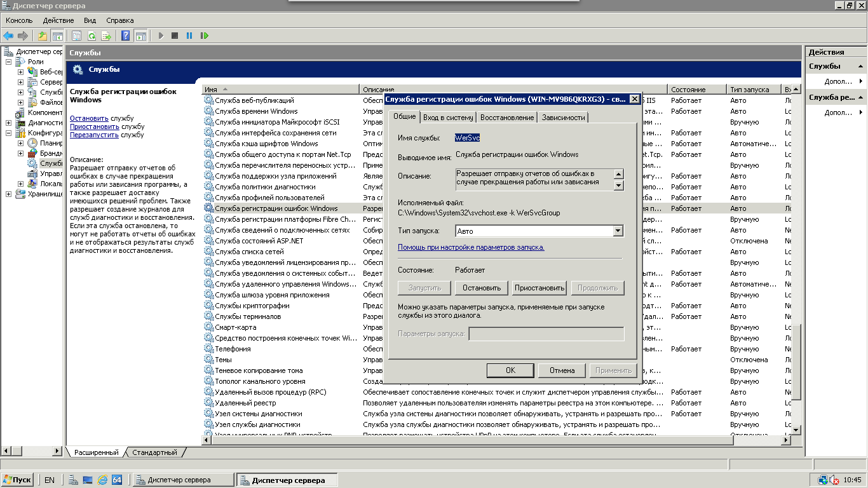868x488 pixels.
Task: Click the Отмена button
Action: [562, 370]
